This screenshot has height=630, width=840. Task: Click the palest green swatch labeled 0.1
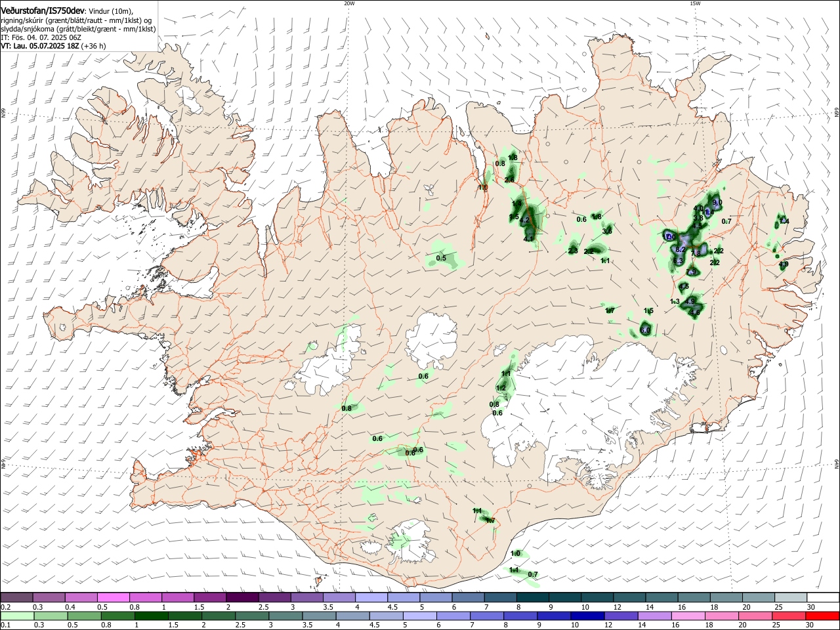point(17,616)
